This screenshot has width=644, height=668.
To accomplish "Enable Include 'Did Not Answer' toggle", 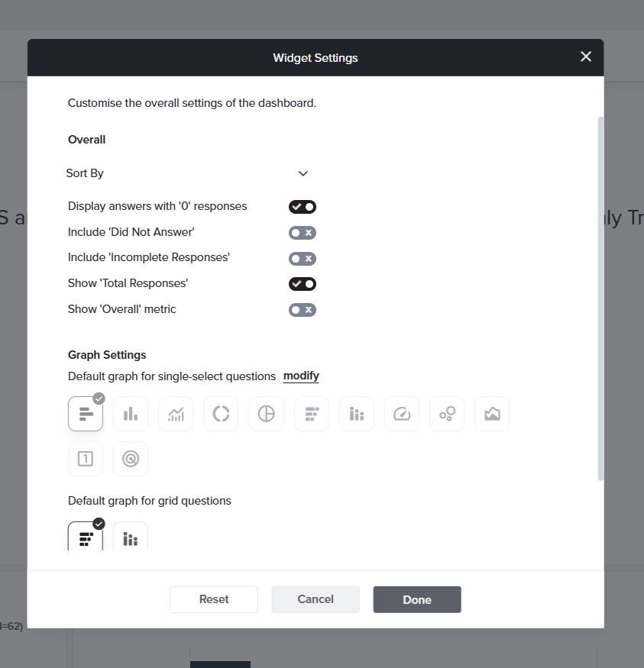I will click(303, 233).
